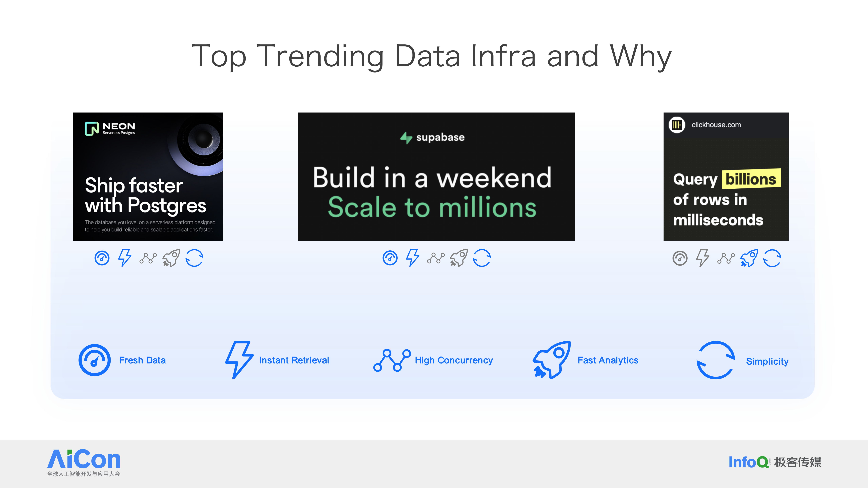Viewport: 868px width, 488px height.
Task: Select the "Top Trending Data Infra and Why" title
Action: click(x=432, y=56)
